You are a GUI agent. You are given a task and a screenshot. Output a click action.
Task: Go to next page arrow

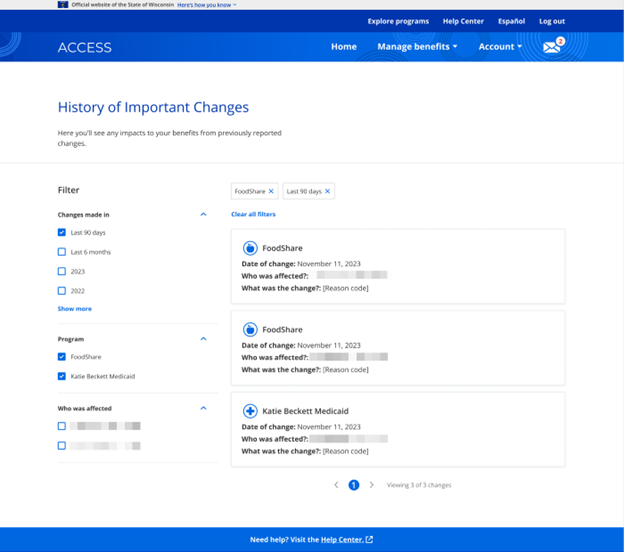click(x=372, y=485)
